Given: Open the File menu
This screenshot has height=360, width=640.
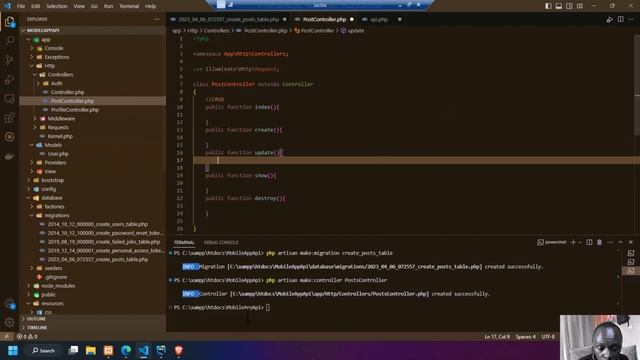Looking at the screenshot, I should [x=21, y=6].
